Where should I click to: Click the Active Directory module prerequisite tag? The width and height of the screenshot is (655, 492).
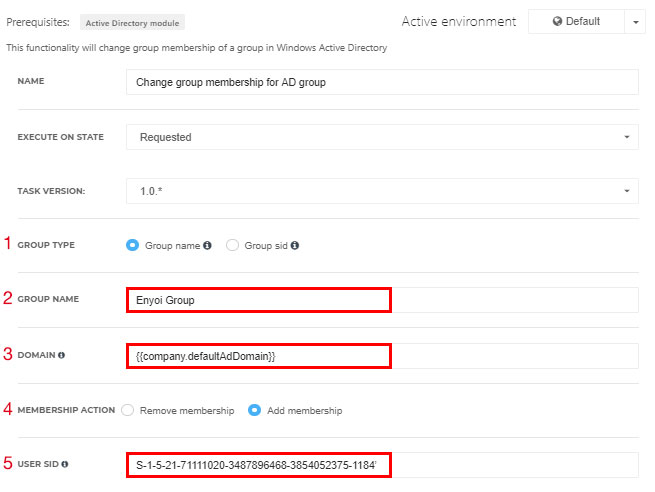tap(132, 23)
